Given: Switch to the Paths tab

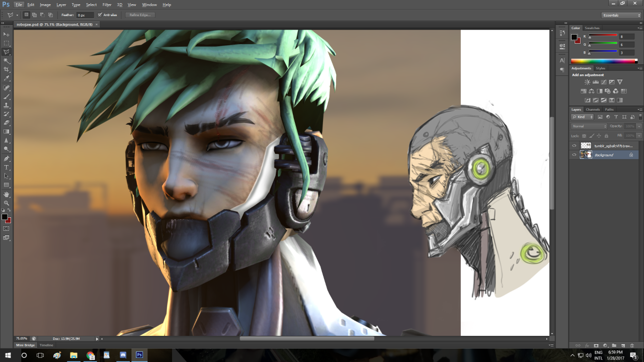Looking at the screenshot, I should (609, 109).
